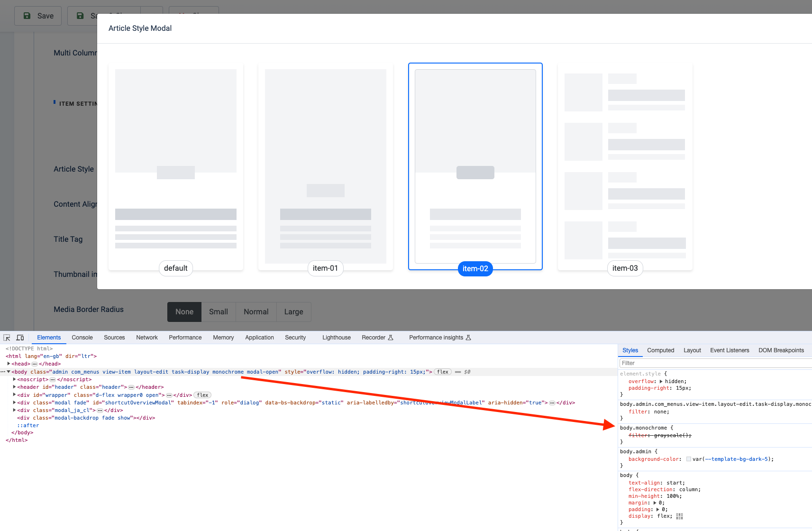Click the ellipsis menu left of the body row
Viewport: 812px width, 531px height.
click(x=3, y=372)
